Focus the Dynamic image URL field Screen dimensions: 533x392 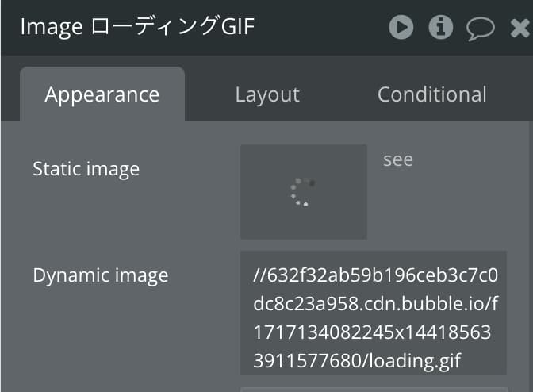pyautogui.click(x=374, y=313)
